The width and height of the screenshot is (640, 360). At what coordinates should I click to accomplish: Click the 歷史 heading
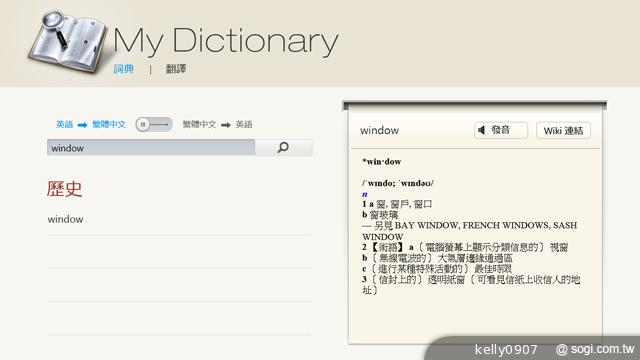[x=64, y=189]
